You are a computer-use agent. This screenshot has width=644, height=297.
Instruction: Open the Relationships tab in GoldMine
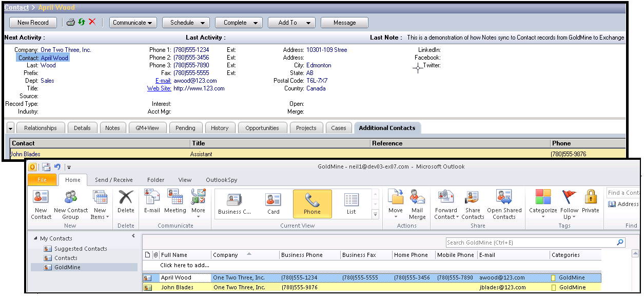pos(41,128)
